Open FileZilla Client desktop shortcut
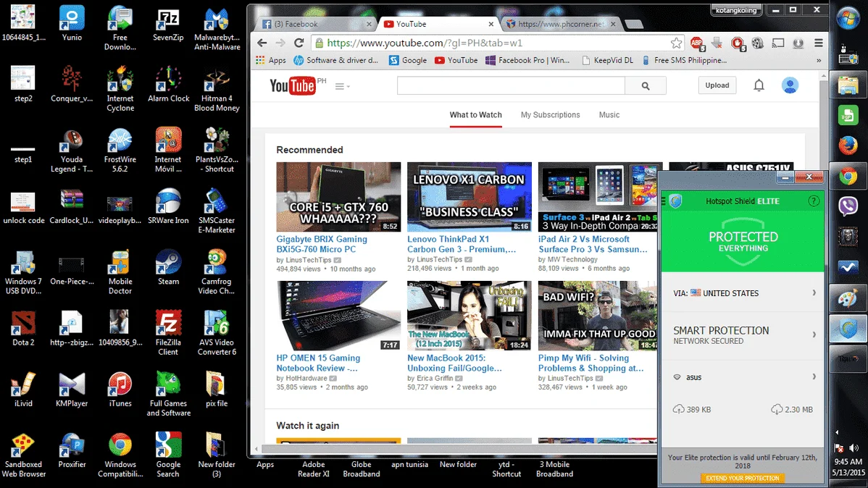The width and height of the screenshot is (868, 488). click(x=168, y=332)
